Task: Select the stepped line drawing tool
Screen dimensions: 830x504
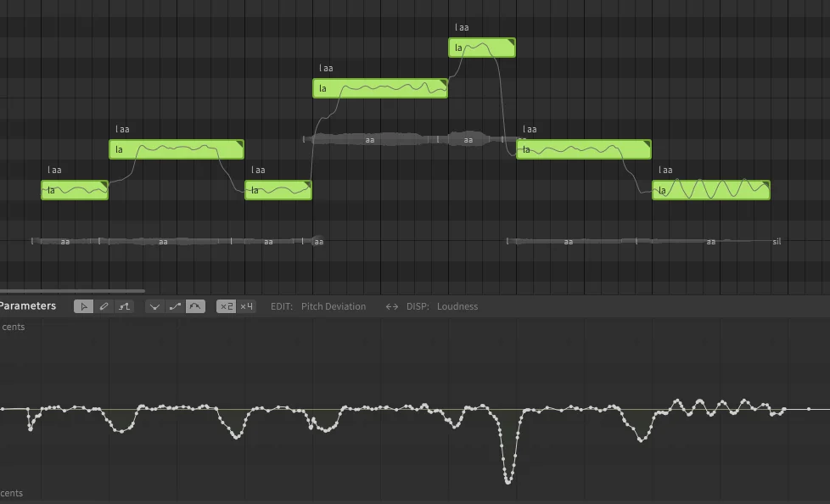Action: click(x=124, y=306)
